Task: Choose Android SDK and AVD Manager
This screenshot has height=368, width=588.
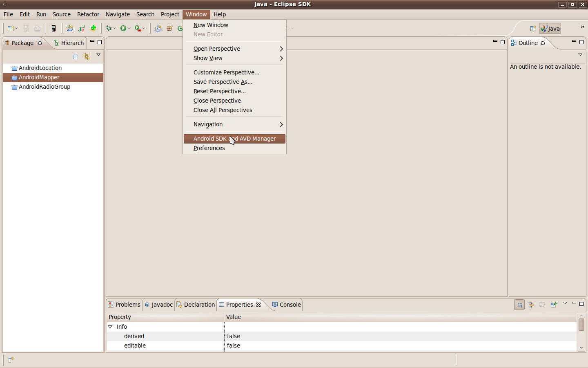Action: coord(234,139)
